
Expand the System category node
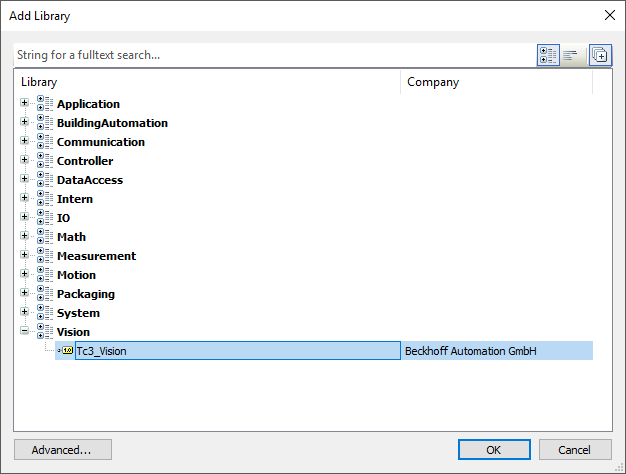pyautogui.click(x=24, y=311)
